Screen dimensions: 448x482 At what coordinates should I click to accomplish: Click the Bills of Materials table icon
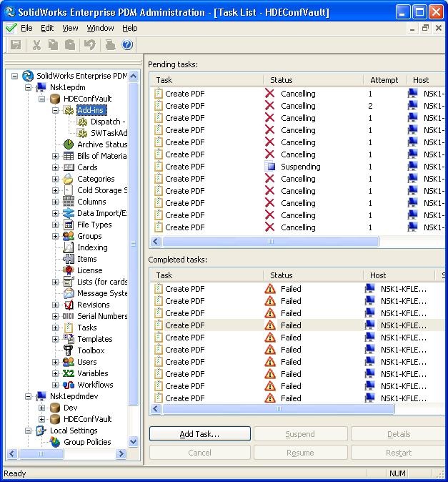(x=69, y=156)
